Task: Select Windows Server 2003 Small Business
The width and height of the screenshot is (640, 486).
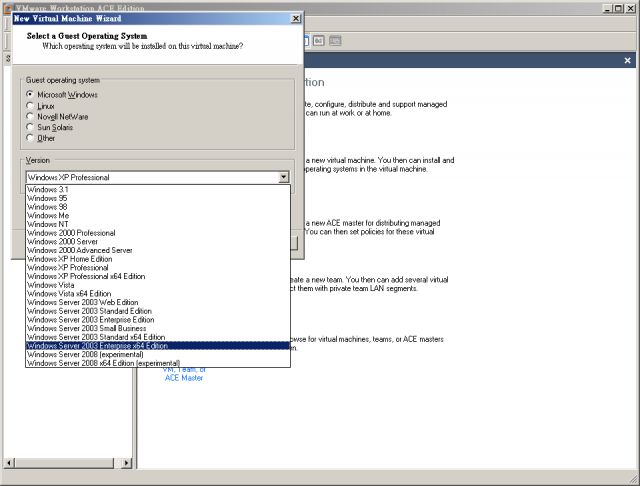Action: 158,328
